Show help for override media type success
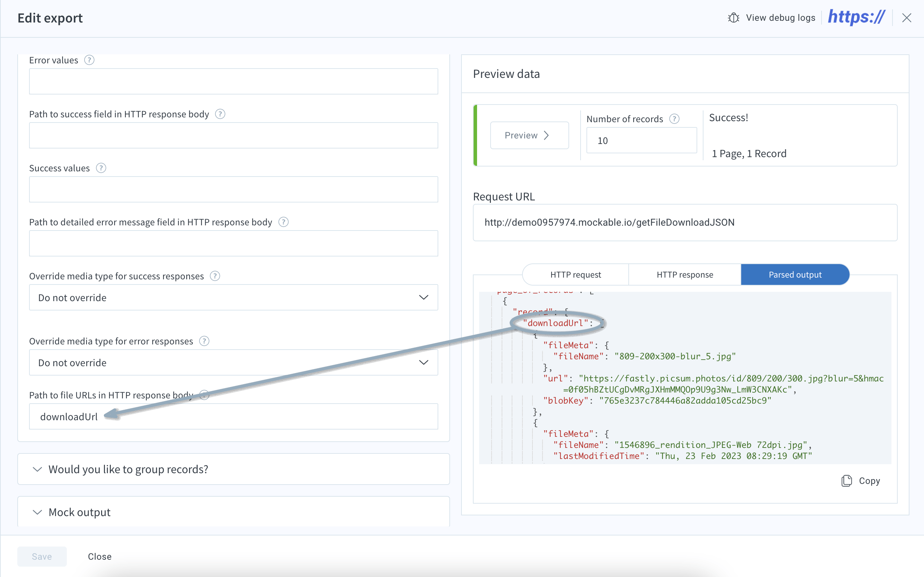Image resolution: width=924 pixels, height=577 pixels. [215, 276]
